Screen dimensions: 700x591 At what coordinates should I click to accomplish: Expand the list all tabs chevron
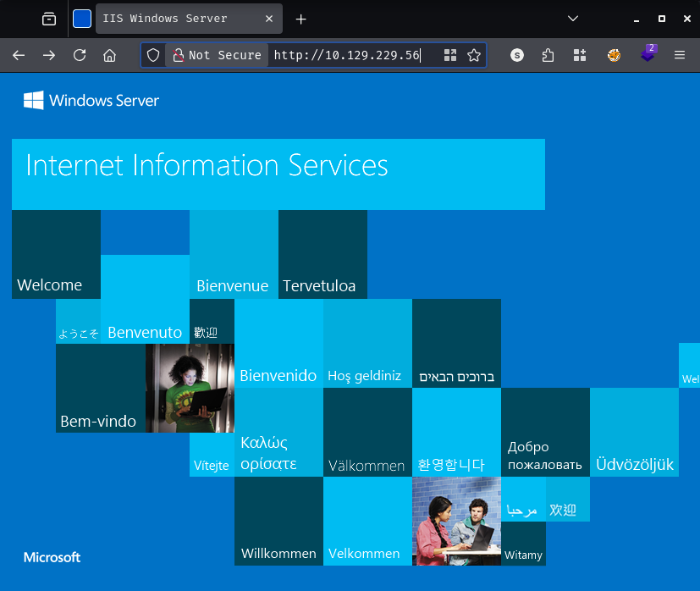pyautogui.click(x=573, y=19)
